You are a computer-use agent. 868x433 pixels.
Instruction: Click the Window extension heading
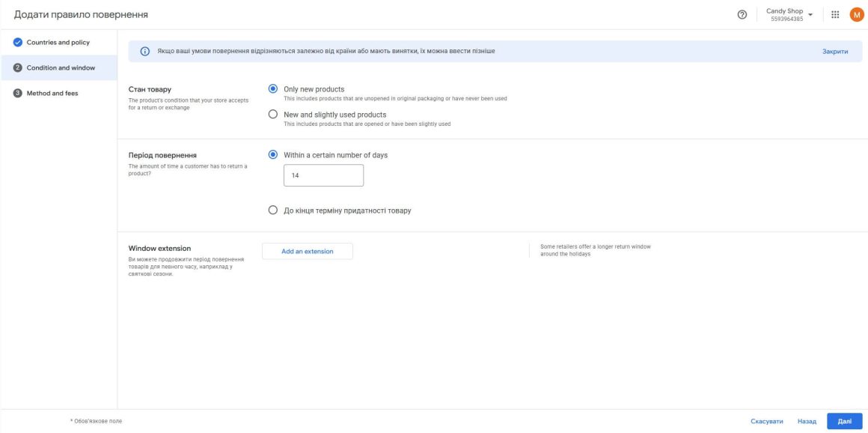tap(159, 249)
